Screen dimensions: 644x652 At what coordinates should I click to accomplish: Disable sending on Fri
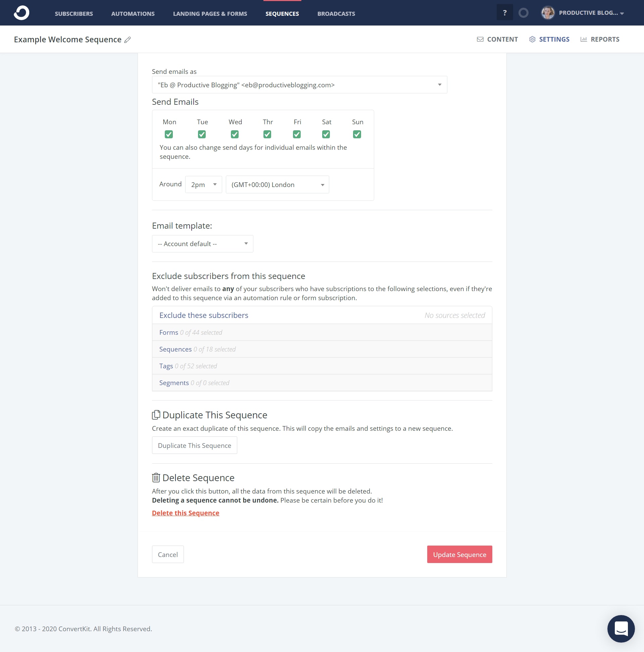[x=297, y=134]
